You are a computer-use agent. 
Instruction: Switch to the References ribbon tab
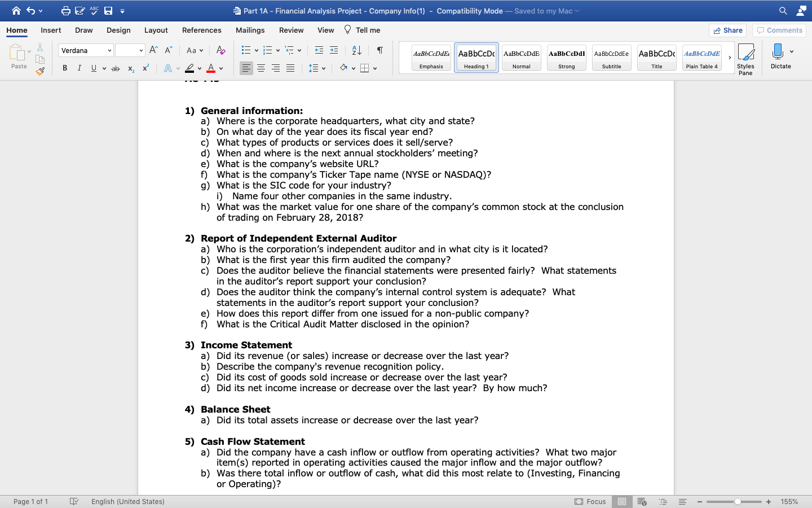click(201, 30)
